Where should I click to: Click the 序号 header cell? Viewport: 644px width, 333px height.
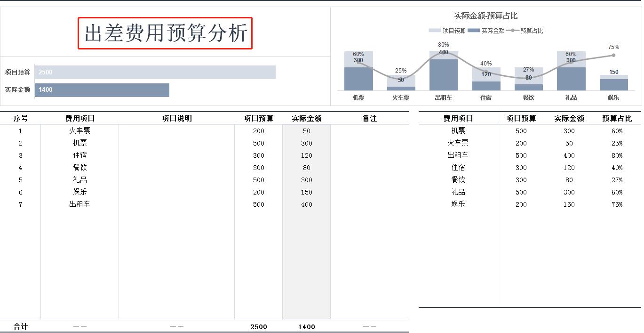pyautogui.click(x=21, y=118)
